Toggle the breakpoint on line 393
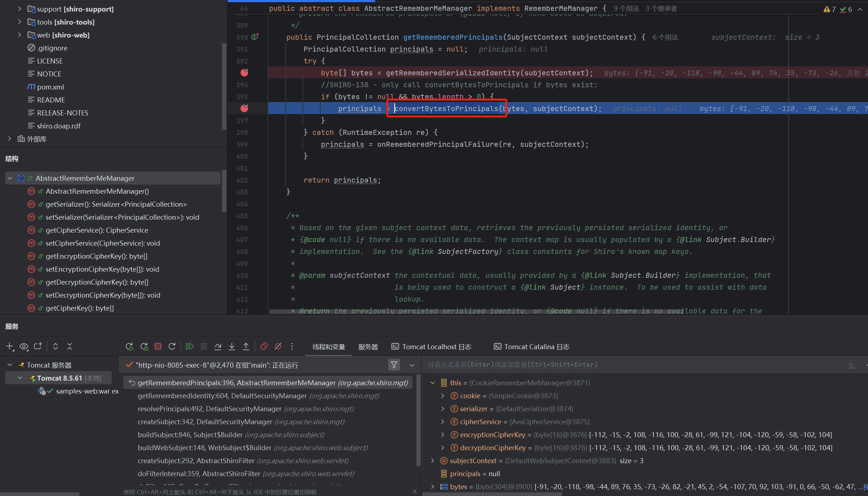This screenshot has width=868, height=496. 244,73
